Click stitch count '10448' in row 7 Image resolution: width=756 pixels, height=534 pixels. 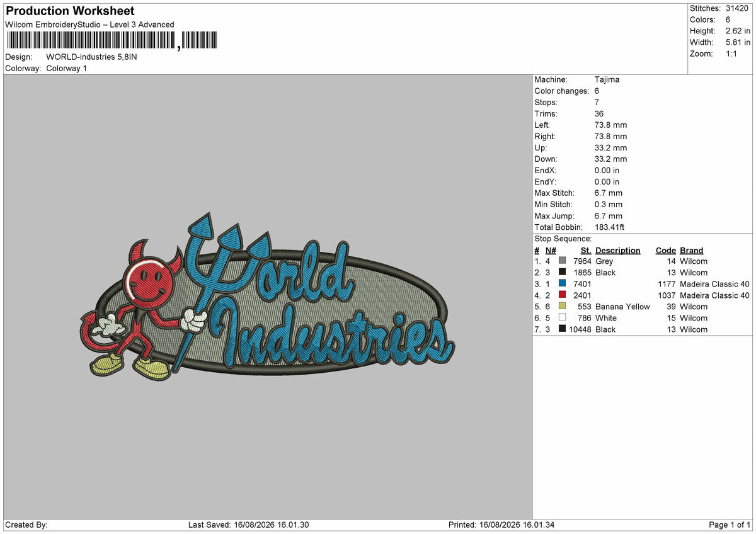coord(580,329)
